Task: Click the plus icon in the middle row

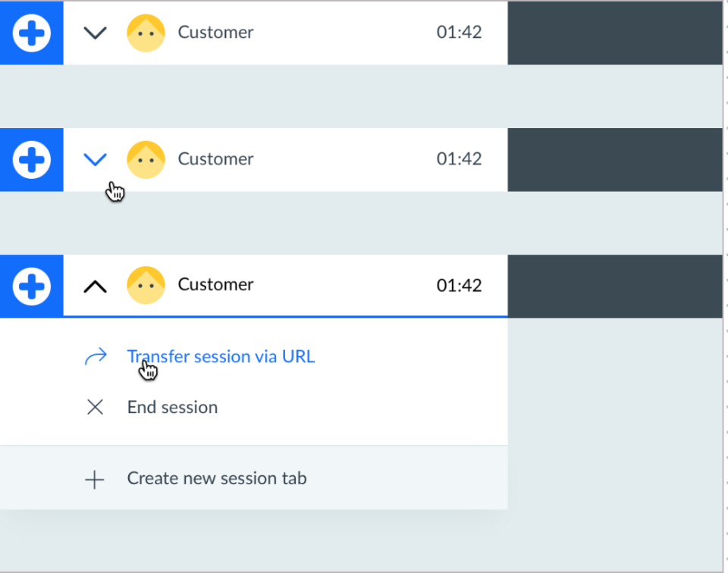Action: [32, 159]
